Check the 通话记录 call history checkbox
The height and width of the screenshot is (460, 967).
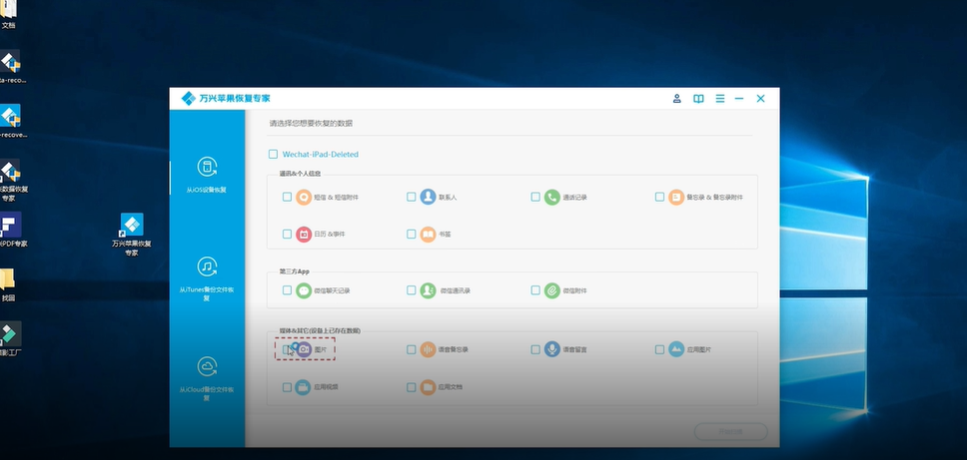pyautogui.click(x=535, y=197)
